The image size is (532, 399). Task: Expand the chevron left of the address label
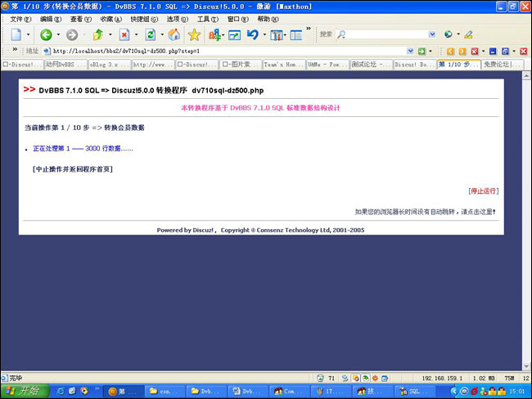pos(15,50)
